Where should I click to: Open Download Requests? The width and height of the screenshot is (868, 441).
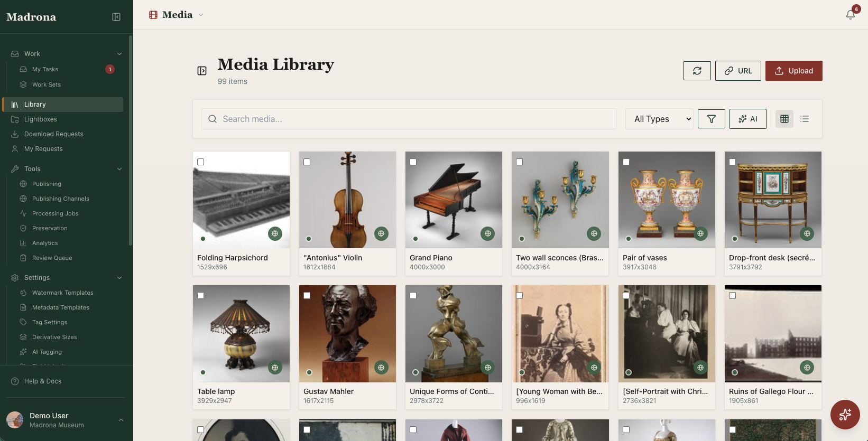point(62,134)
